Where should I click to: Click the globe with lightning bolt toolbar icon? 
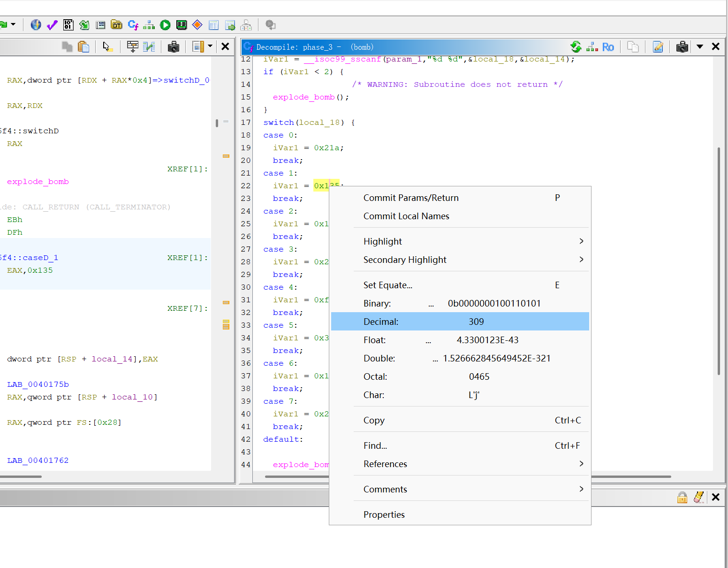(x=36, y=25)
